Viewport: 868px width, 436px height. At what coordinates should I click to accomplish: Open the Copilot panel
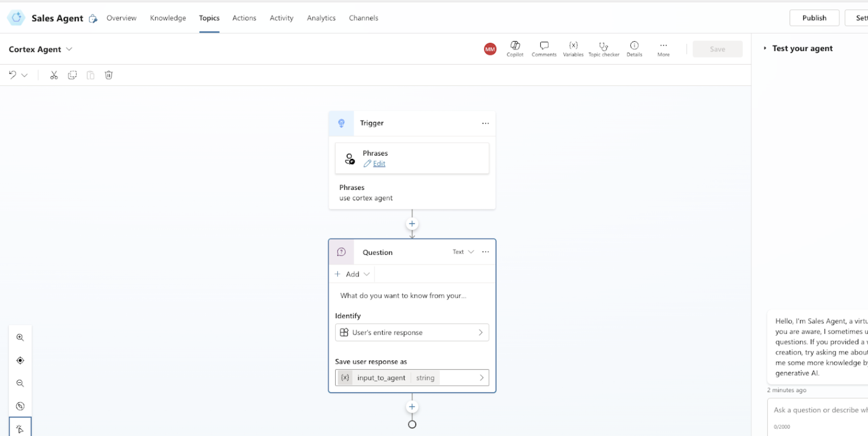(515, 49)
